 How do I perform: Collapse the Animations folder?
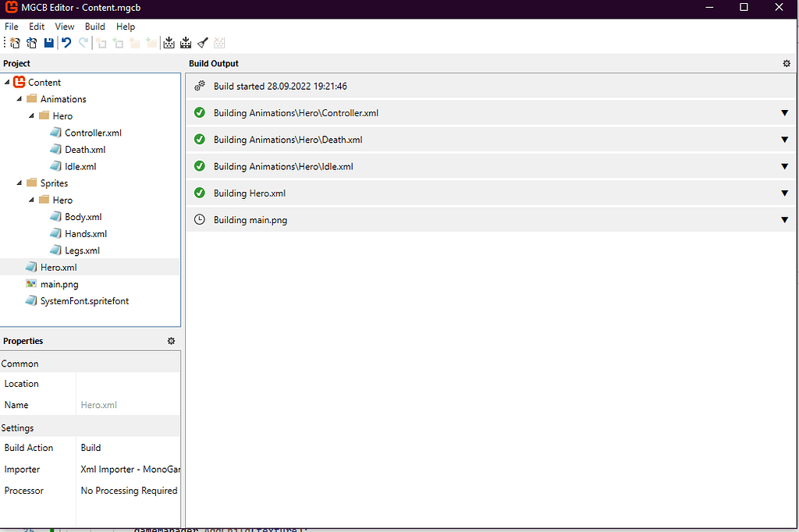click(19, 99)
